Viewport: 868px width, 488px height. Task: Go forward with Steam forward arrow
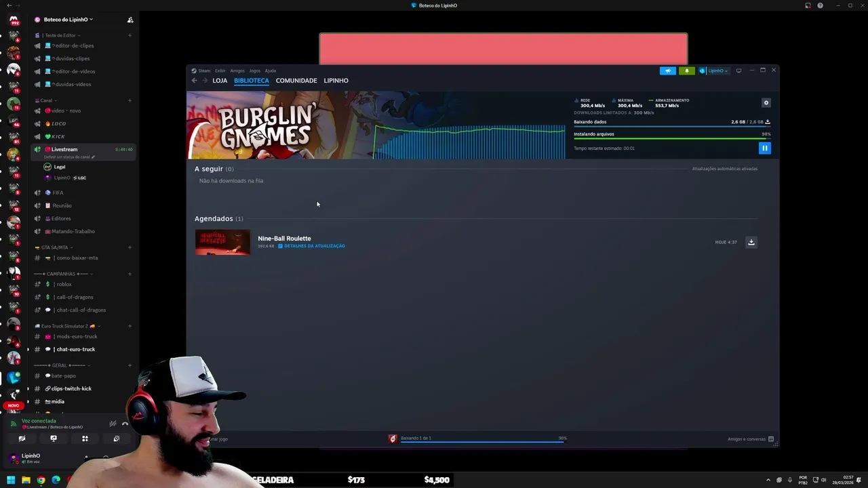click(205, 81)
